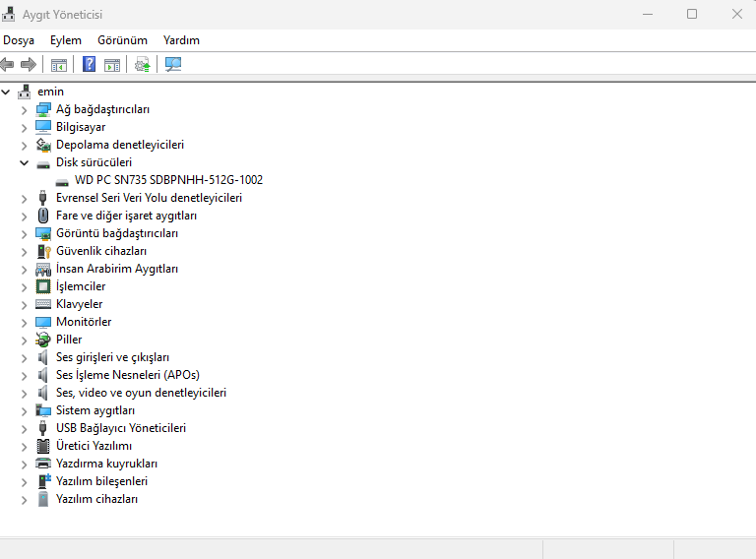This screenshot has width=756, height=559.
Task: Collapse the Disk sürücüleri category
Action: 24,163
